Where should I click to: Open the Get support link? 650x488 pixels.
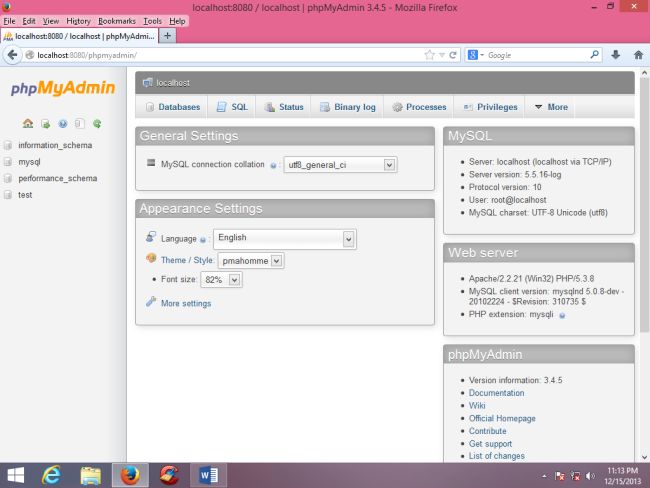pos(490,444)
